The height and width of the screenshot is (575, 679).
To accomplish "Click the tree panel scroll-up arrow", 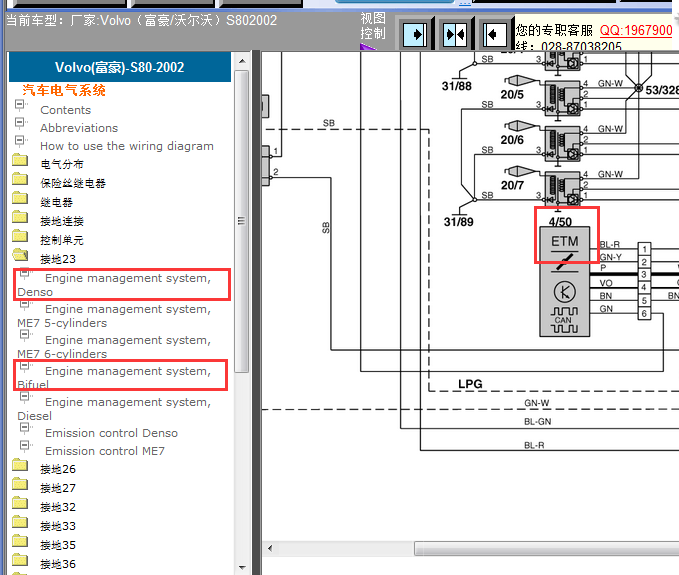I will coord(242,61).
